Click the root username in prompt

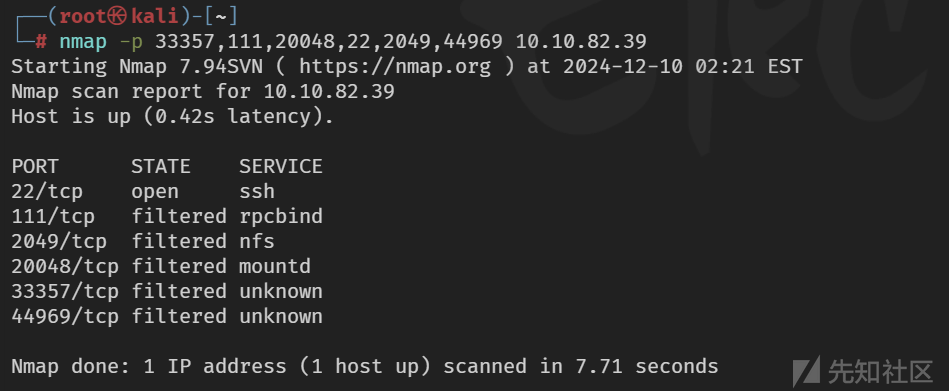click(84, 17)
